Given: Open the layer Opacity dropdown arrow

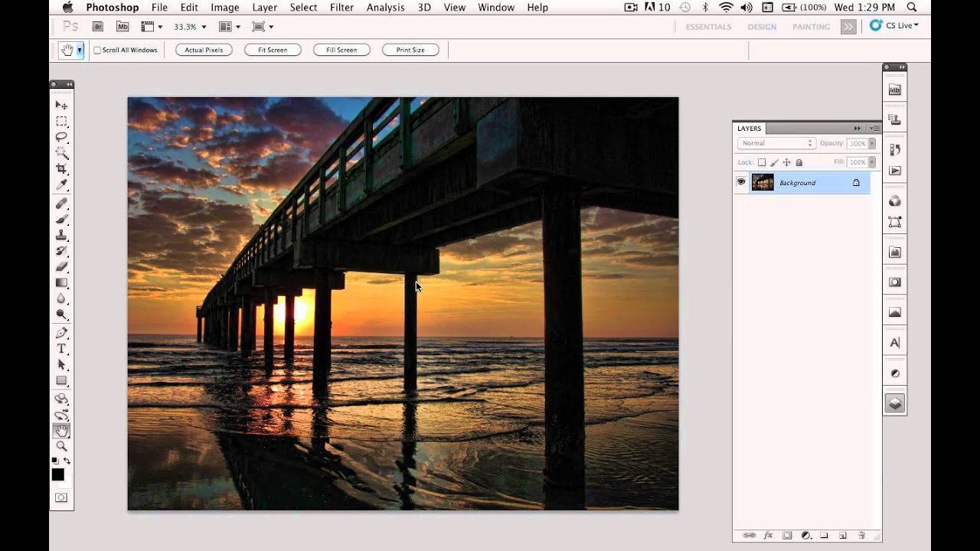Looking at the screenshot, I should (871, 143).
